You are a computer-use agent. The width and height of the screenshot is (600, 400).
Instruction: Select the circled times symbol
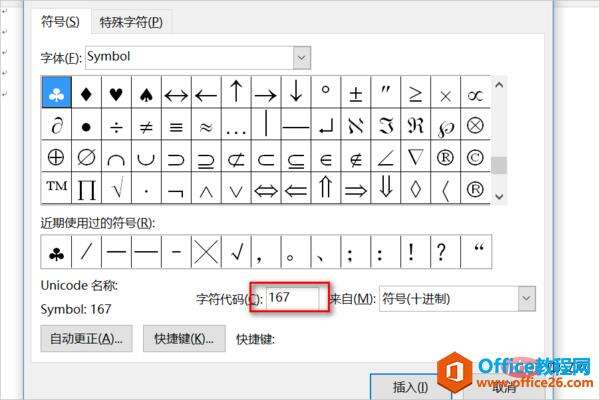[x=475, y=125]
